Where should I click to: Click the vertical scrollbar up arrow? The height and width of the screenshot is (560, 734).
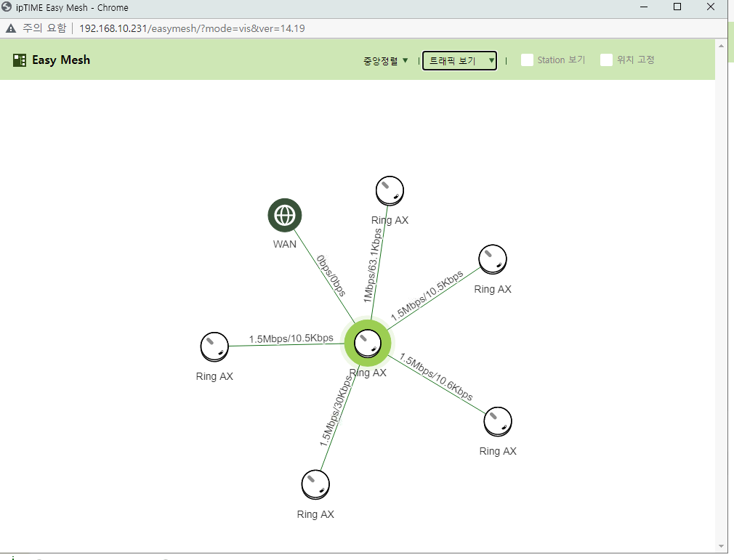[721, 46]
